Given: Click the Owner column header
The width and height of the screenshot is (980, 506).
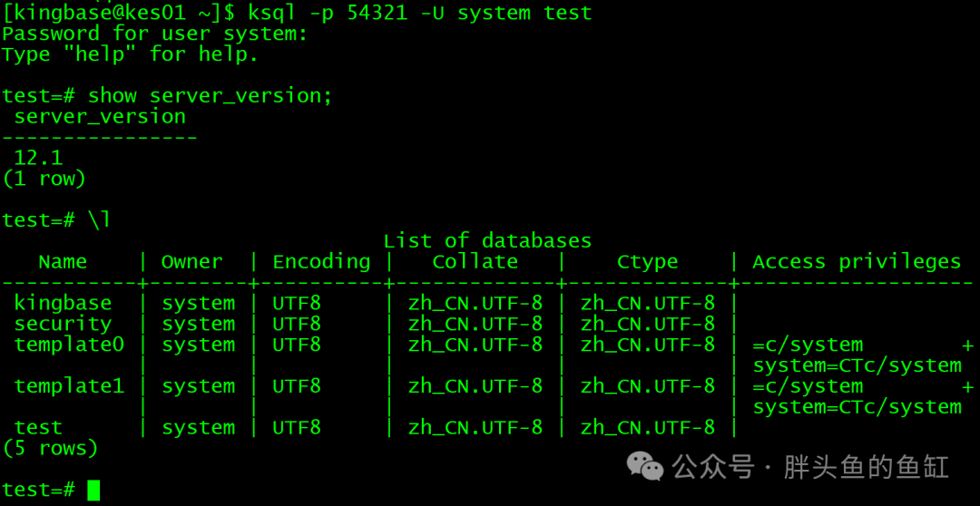Looking at the screenshot, I should tap(191, 262).
